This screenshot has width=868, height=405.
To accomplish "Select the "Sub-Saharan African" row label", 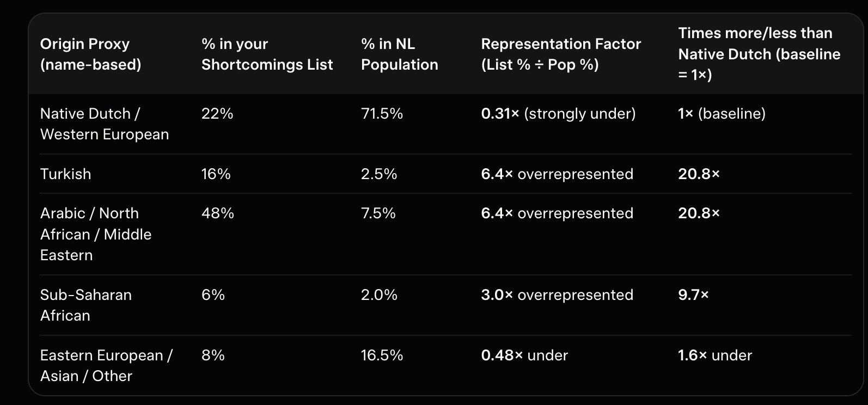I will point(86,305).
